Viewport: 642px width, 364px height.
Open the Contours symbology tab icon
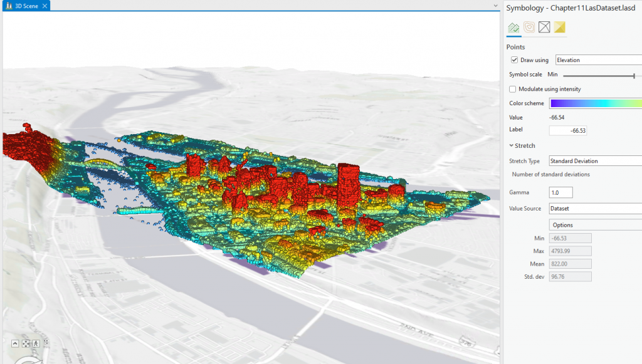pos(529,27)
